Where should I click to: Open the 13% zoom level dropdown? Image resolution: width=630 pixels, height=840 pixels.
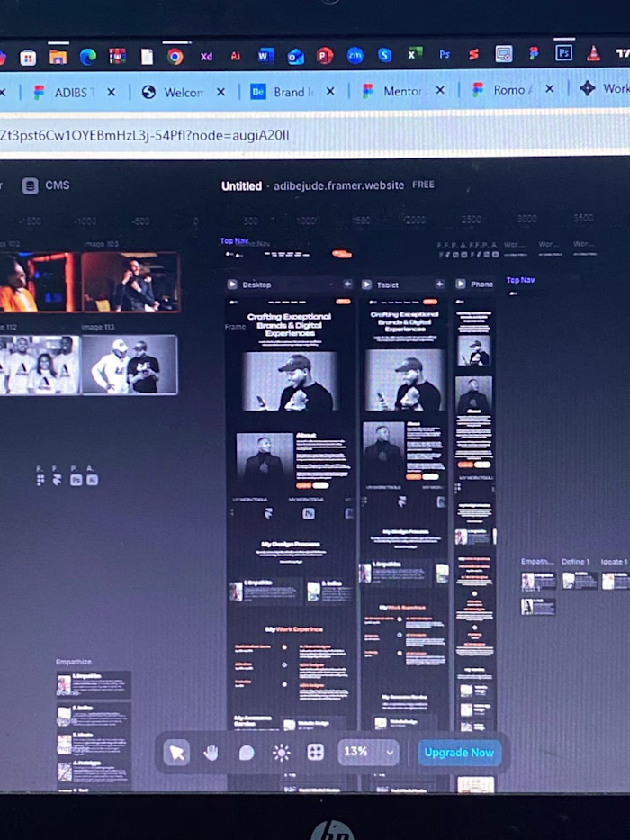(369, 752)
